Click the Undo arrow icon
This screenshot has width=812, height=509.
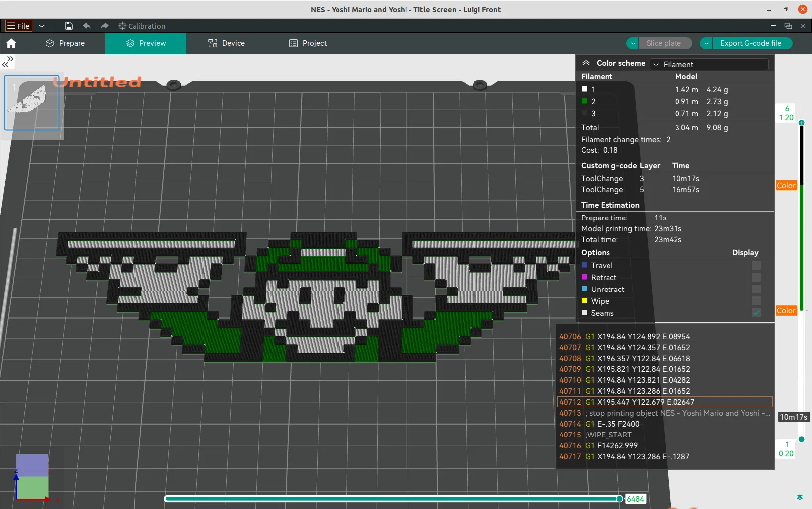[x=87, y=26]
